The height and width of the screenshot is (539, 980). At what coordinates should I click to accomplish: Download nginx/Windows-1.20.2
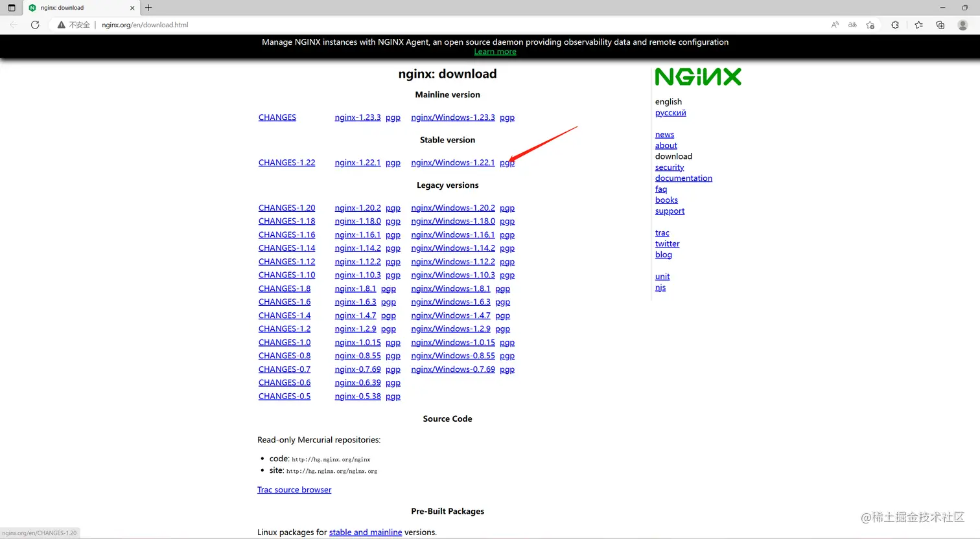pyautogui.click(x=453, y=208)
